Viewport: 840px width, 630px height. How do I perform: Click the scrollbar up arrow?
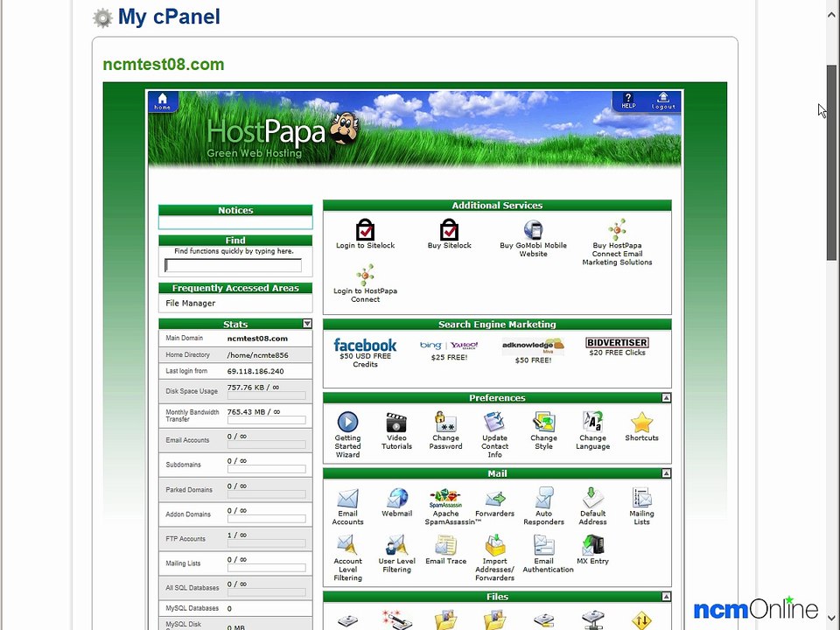click(x=831, y=15)
